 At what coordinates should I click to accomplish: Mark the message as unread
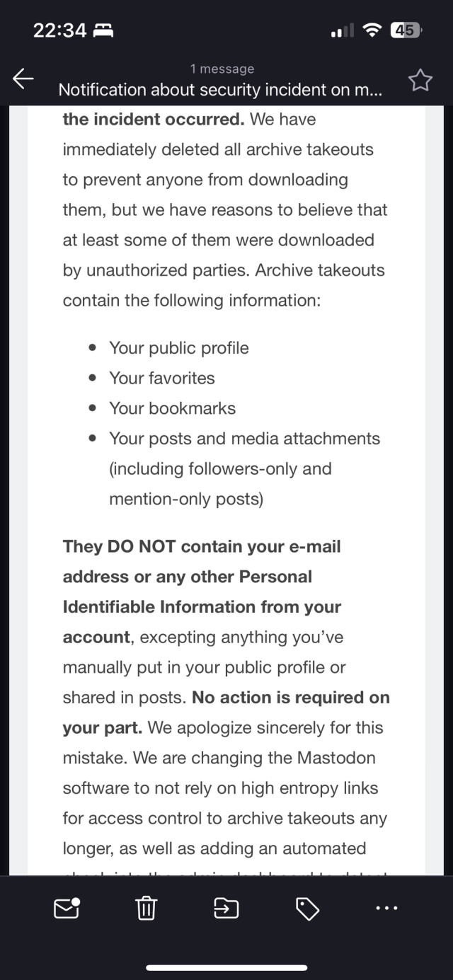[x=67, y=908]
